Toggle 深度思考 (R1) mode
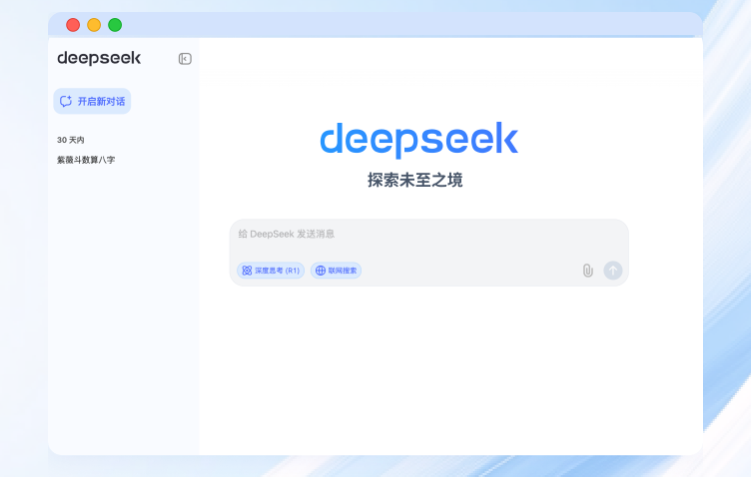The height and width of the screenshot is (477, 751). coord(271,271)
